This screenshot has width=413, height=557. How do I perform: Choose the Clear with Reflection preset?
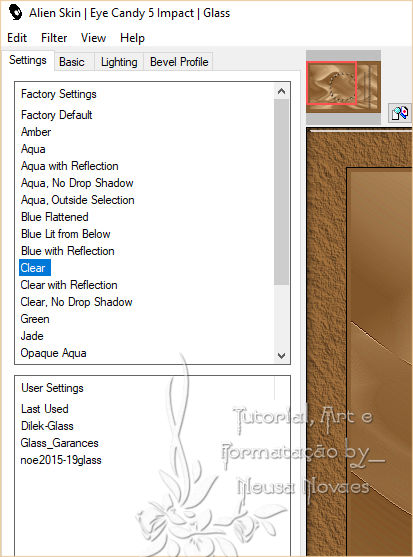click(69, 285)
